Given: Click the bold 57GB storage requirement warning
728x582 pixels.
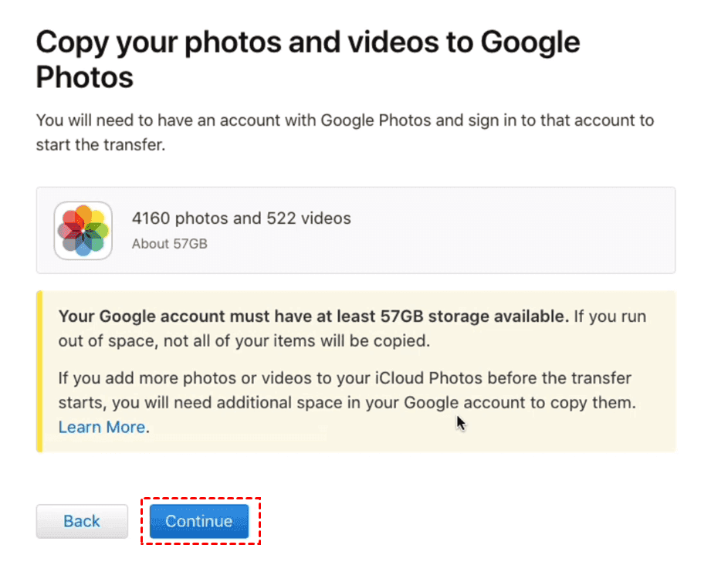Looking at the screenshot, I should (313, 316).
